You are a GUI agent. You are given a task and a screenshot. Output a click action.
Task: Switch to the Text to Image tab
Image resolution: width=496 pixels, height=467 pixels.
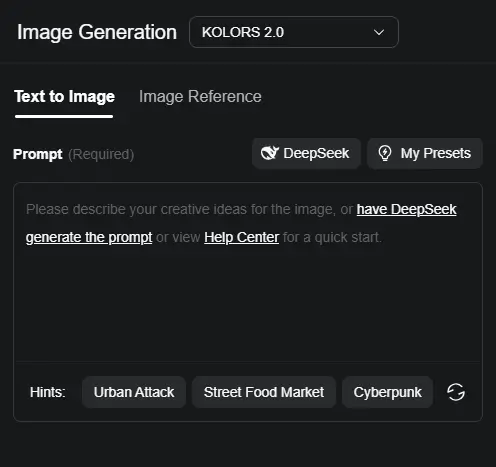[x=64, y=97]
